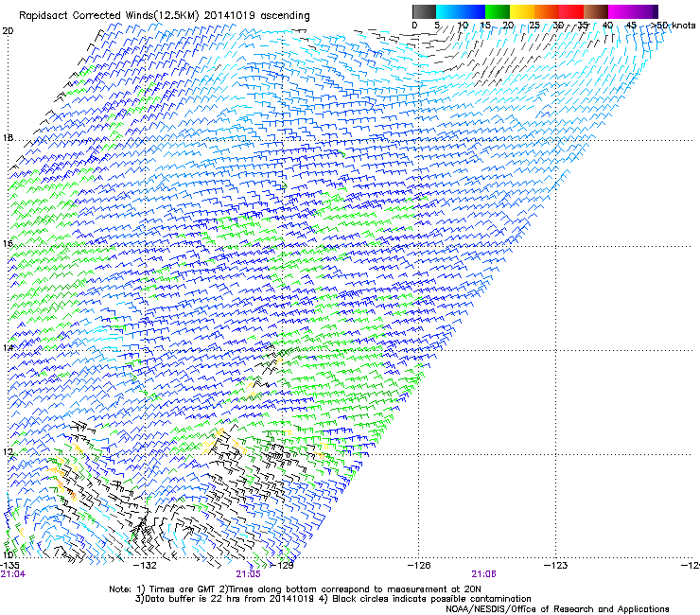Screen dimensions: 700x615
Task: Click longitude label '-129' on bottom axis
Action: (282, 565)
